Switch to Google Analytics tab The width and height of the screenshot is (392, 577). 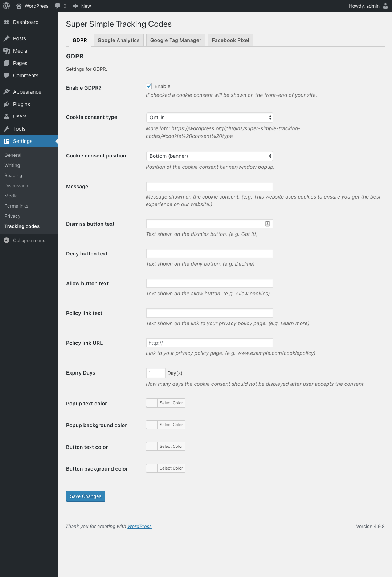[x=119, y=40]
